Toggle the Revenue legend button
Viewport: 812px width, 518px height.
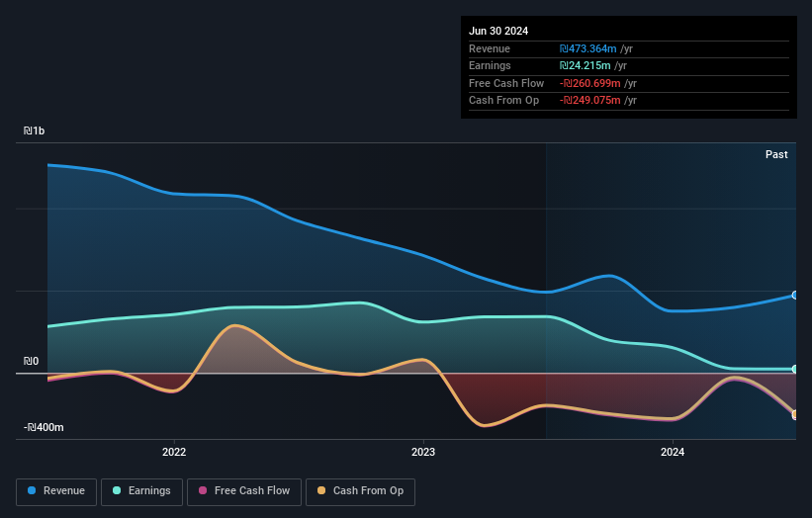[56, 491]
